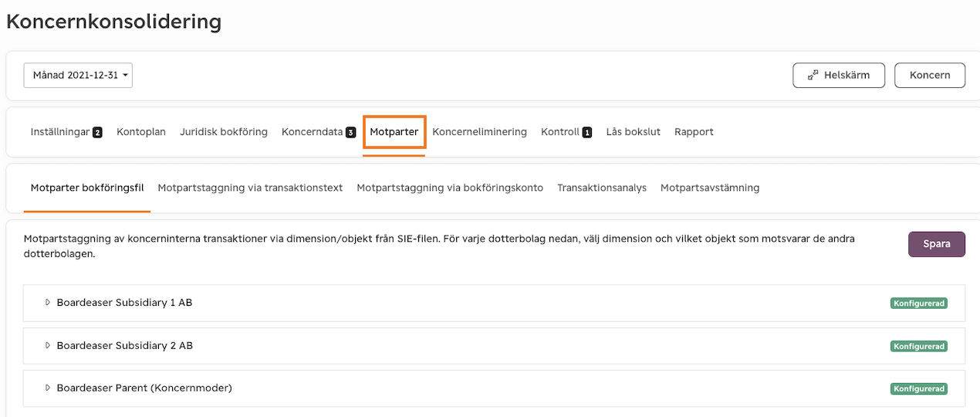Viewport: 980px width, 417px height.
Task: Expand Boardeaser Parent (Koncernmoder) row
Action: [494, 388]
